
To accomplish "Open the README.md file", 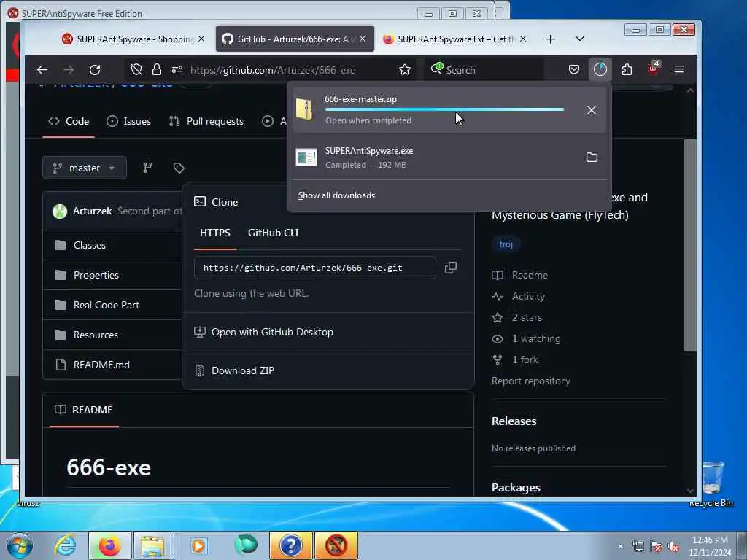I will click(101, 365).
